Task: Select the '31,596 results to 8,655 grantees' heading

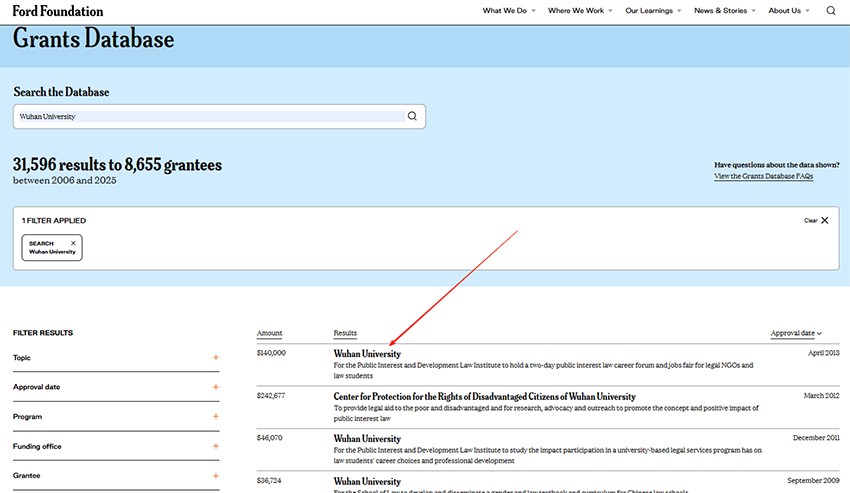Action: pos(117,164)
